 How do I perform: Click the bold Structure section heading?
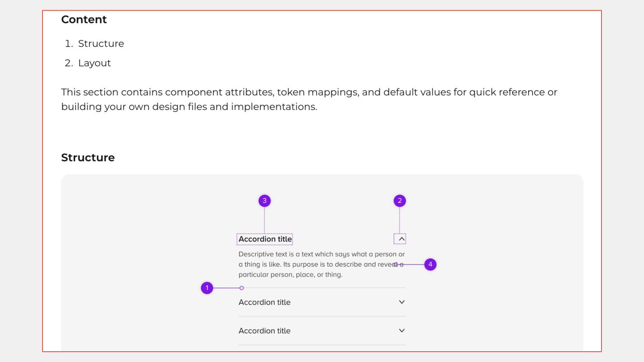[x=88, y=158]
